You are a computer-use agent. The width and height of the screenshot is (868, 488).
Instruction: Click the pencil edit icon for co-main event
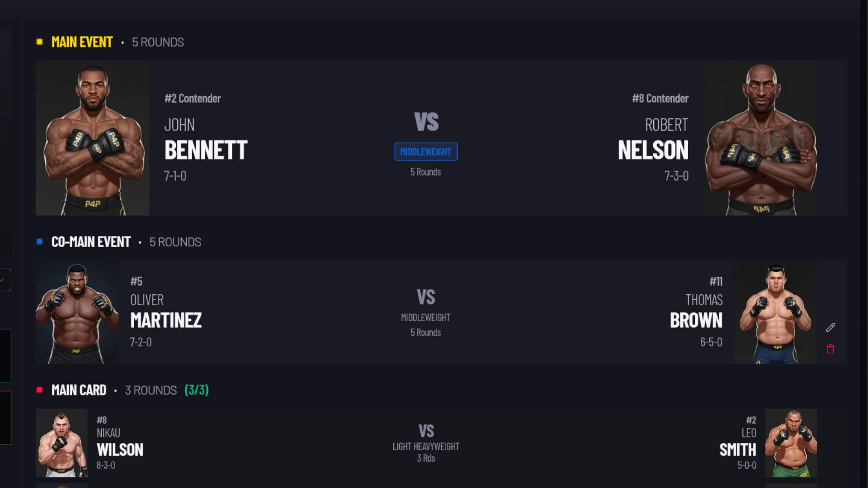(x=830, y=328)
